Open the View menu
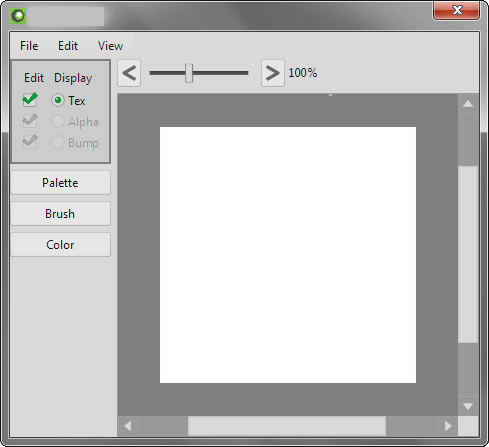The image size is (489, 447). [110, 46]
